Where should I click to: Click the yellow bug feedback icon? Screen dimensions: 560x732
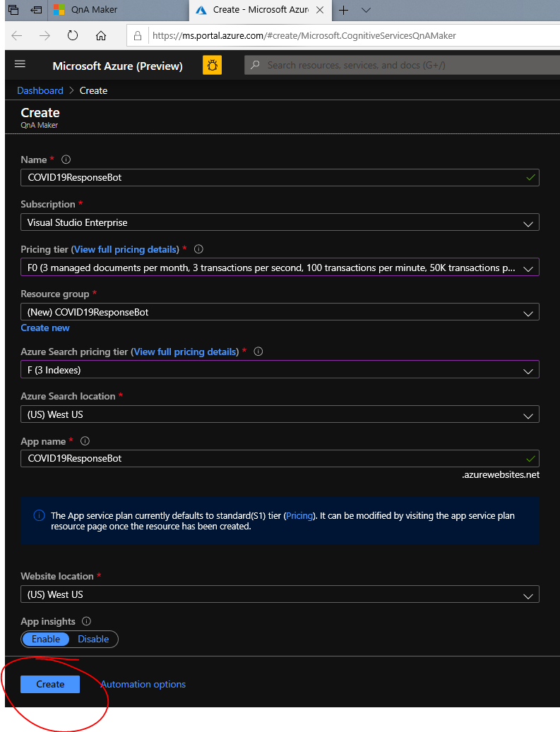[x=212, y=65]
